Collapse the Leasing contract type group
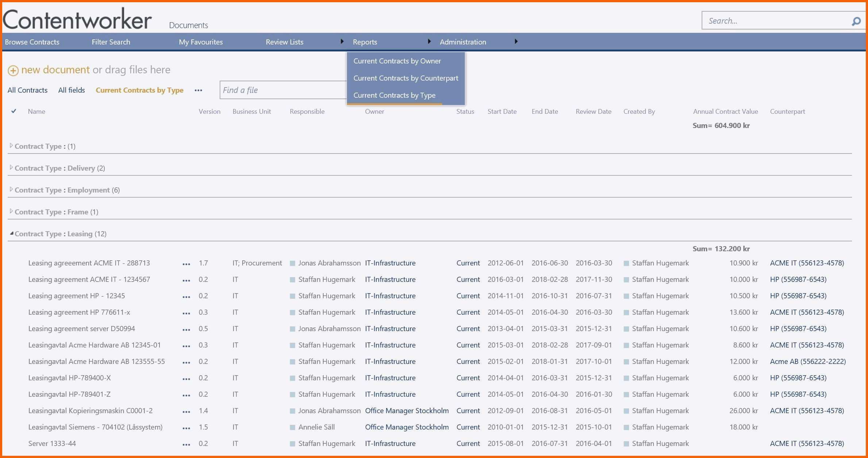Image resolution: width=868 pixels, height=458 pixels. pyautogui.click(x=11, y=233)
